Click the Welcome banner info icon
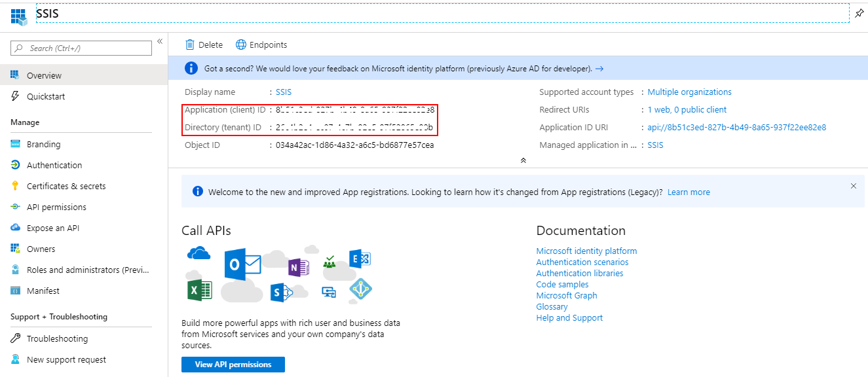 [198, 192]
